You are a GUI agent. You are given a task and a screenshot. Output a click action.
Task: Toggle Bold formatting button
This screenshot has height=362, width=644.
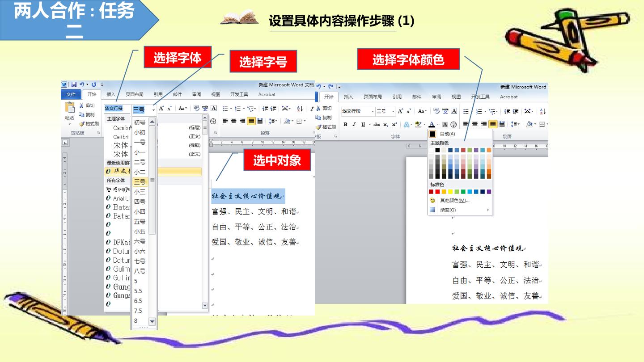pos(345,124)
